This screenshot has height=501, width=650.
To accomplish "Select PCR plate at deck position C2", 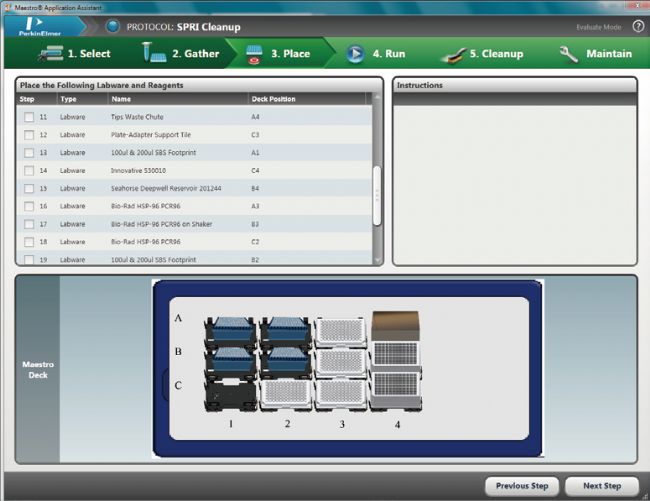I will 285,395.
